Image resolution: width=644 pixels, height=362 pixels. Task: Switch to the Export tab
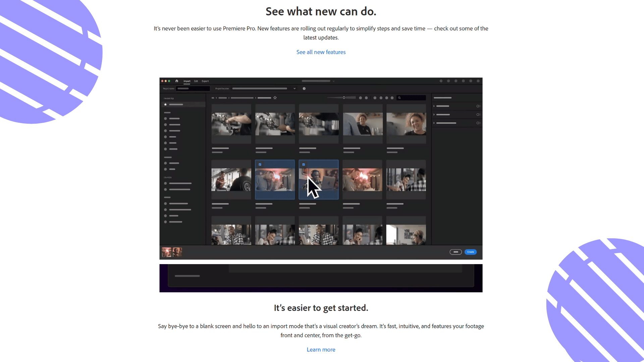coord(205,81)
